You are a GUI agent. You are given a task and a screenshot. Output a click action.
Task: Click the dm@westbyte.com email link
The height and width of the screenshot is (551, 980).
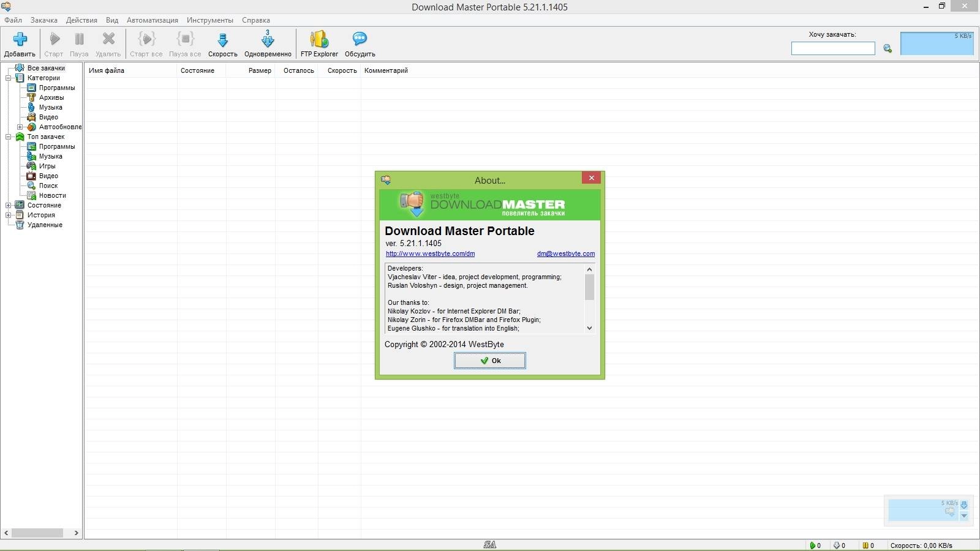[x=566, y=253]
